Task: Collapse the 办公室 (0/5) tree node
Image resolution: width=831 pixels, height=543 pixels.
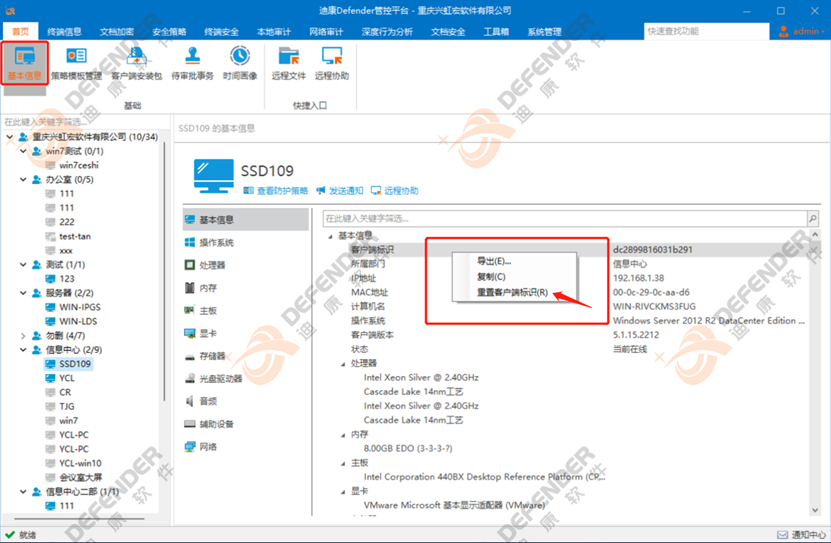Action: coord(23,180)
